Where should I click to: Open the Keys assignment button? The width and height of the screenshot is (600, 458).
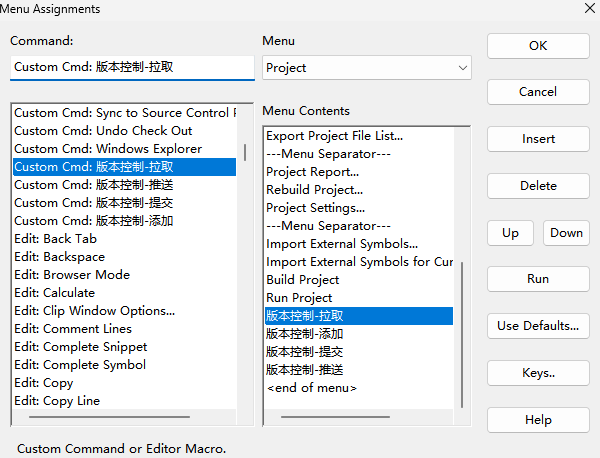538,373
